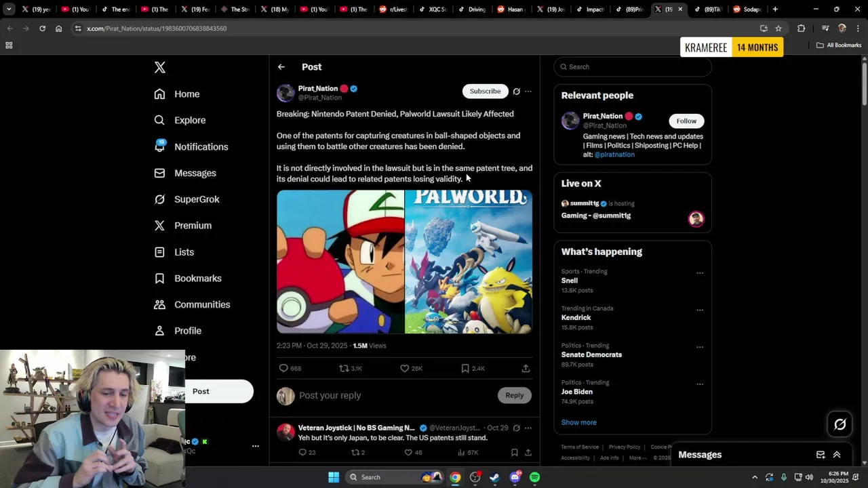Click the X logo in sidebar

pos(160,67)
